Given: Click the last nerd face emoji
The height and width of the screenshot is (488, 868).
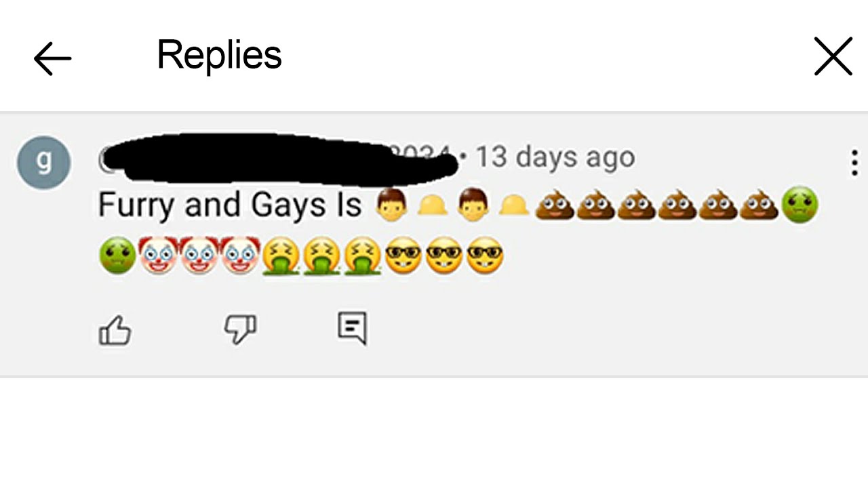Looking at the screenshot, I should coord(485,258).
